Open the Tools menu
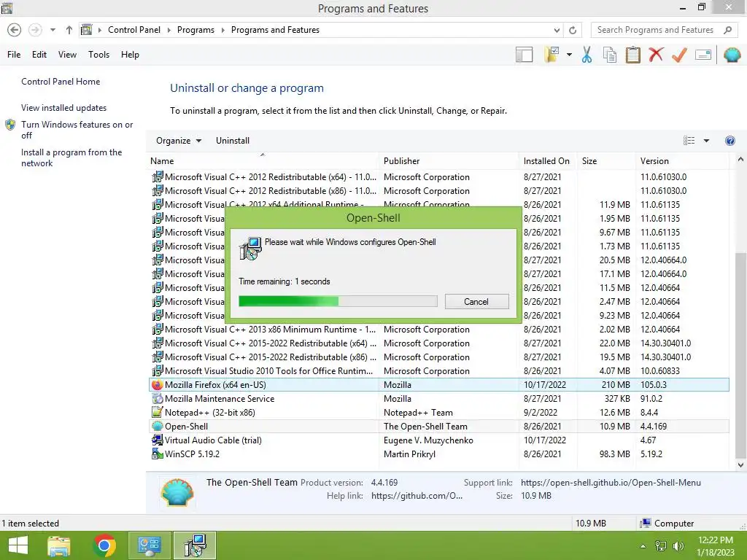This screenshot has height=560, width=747. (98, 55)
